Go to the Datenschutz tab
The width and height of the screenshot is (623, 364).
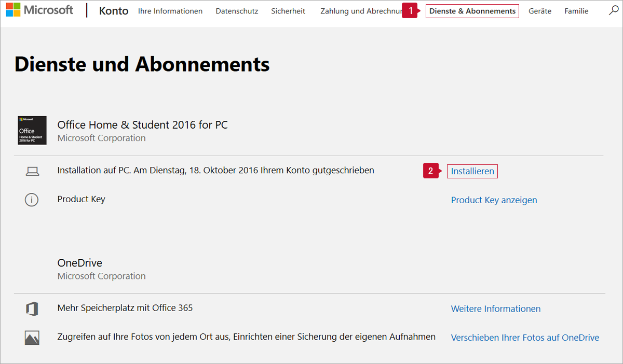[x=237, y=11]
